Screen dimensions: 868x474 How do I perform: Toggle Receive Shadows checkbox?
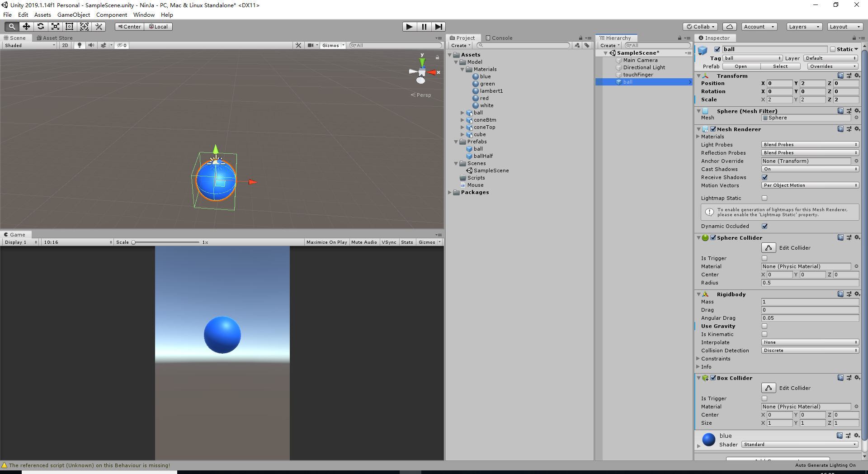click(x=764, y=177)
